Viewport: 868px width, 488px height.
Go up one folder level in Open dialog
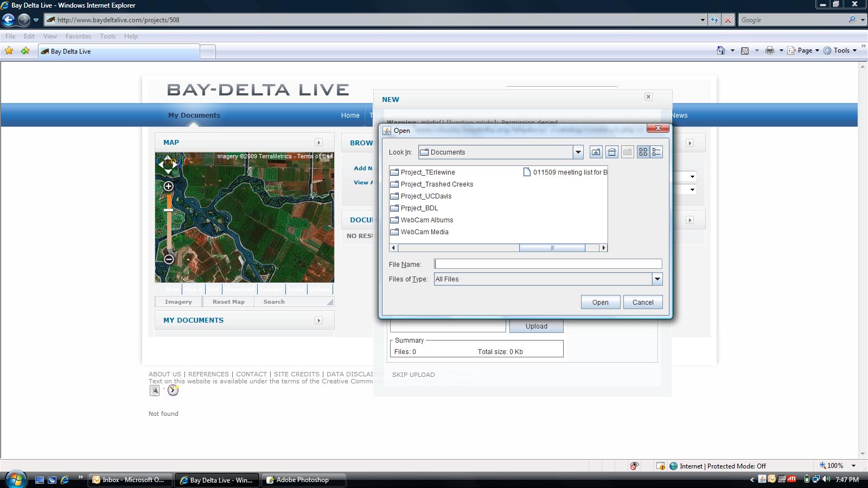tap(596, 152)
